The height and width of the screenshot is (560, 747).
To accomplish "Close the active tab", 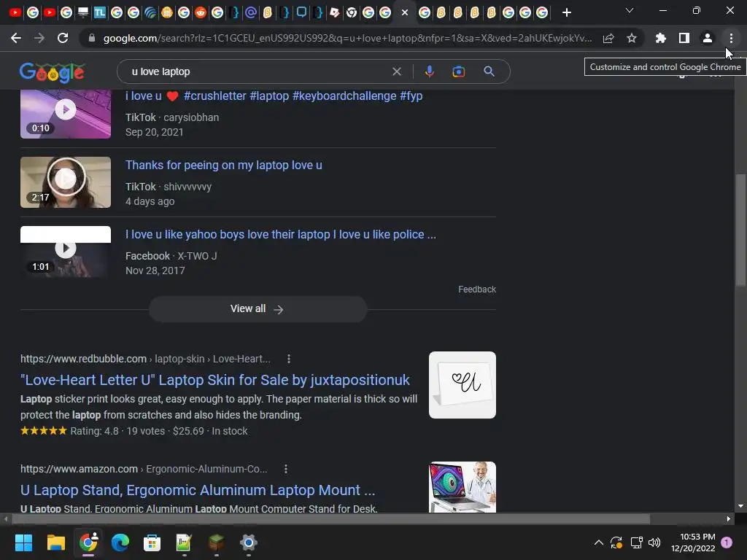I will click(x=404, y=12).
